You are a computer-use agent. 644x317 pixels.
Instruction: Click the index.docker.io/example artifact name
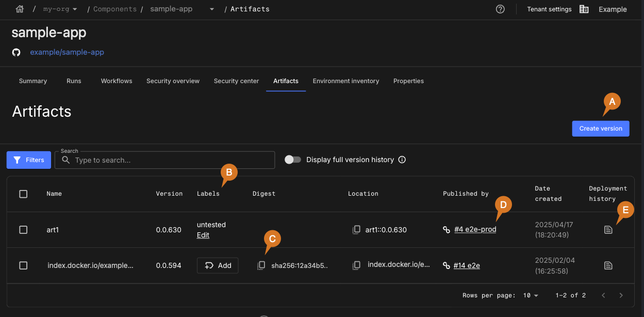pyautogui.click(x=90, y=265)
